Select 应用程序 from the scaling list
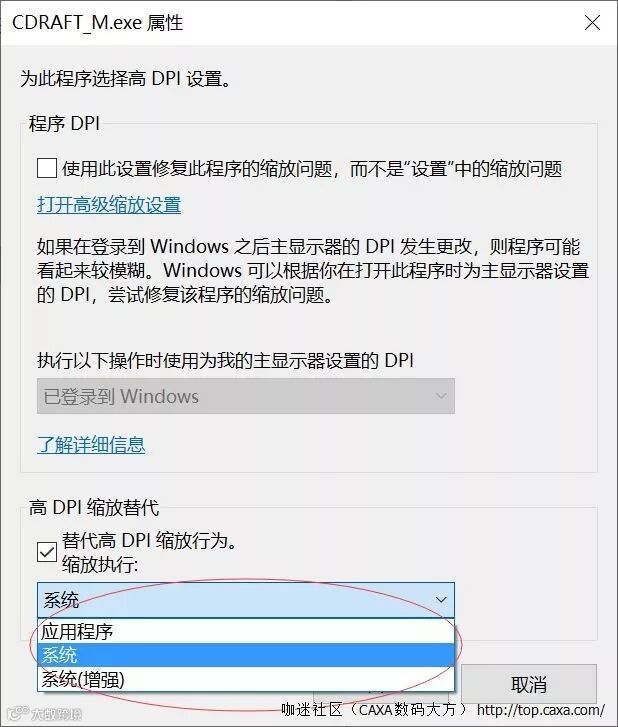 pos(246,631)
